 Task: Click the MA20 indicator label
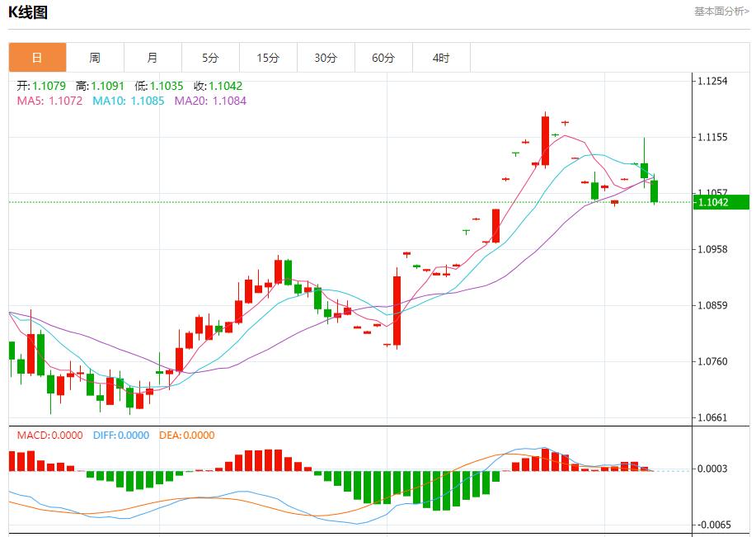coord(210,101)
